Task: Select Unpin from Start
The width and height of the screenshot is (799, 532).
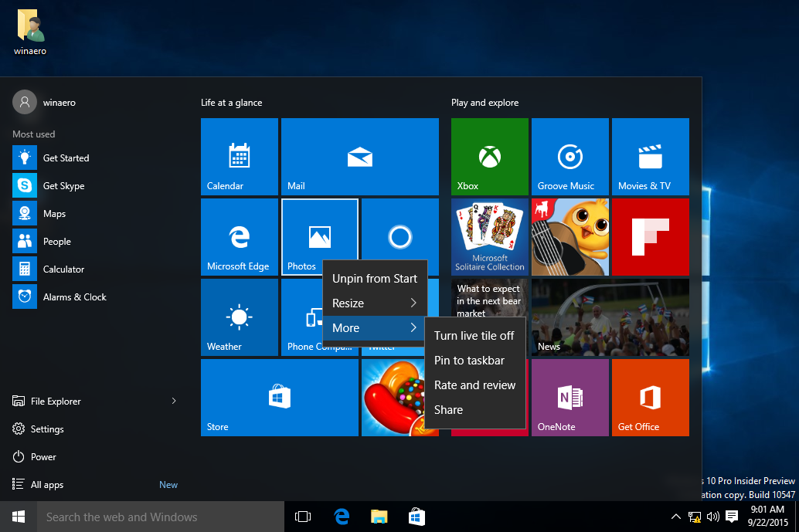Action: pyautogui.click(x=374, y=279)
